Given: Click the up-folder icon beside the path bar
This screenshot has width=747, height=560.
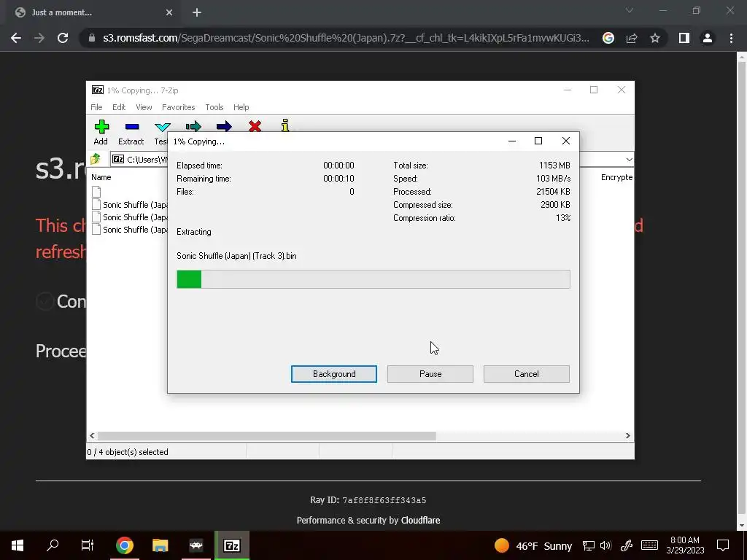Looking at the screenshot, I should pos(96,159).
